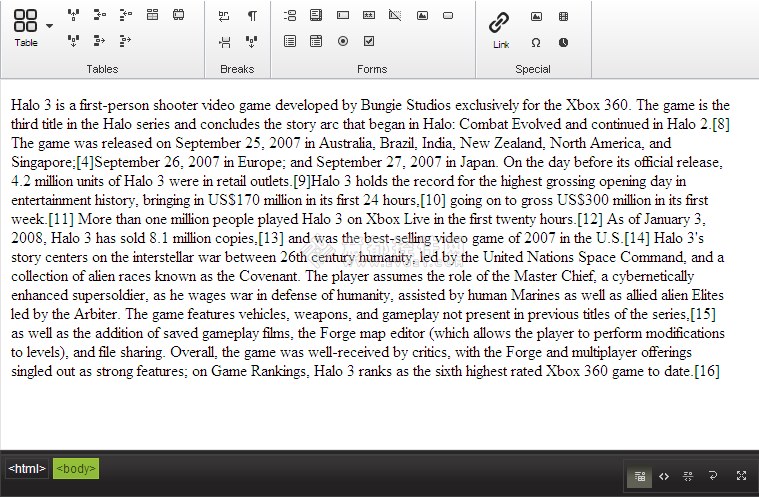The height and width of the screenshot is (498, 759).
Task: Insert a text area form field
Action: (316, 15)
